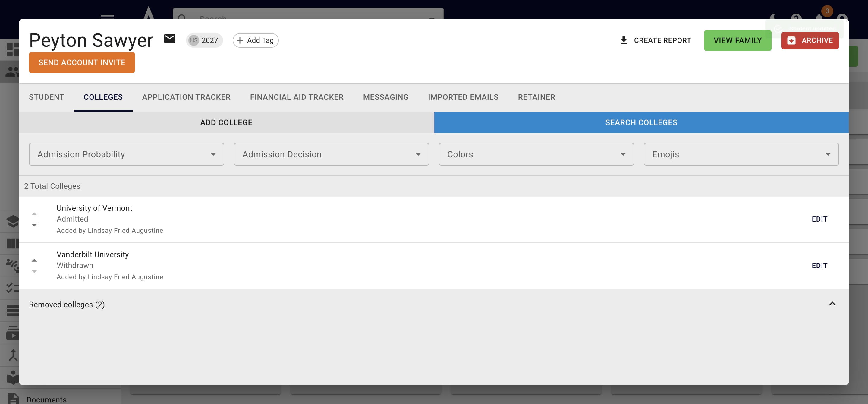
Task: Go to the MESSAGING tab
Action: (x=386, y=97)
